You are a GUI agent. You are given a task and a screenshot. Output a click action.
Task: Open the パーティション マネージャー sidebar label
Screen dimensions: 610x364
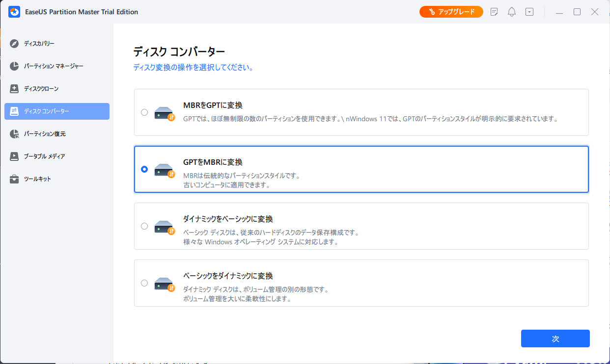(x=54, y=66)
